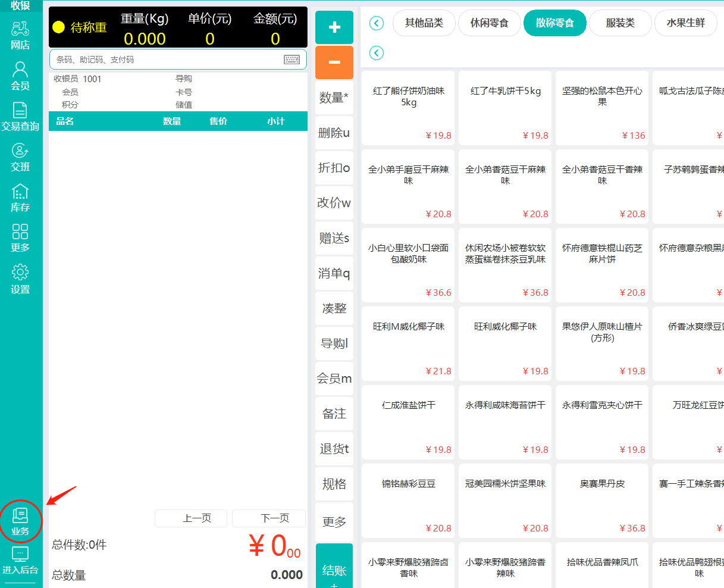Select product 红了牛乳饼干5kg

[x=505, y=108]
